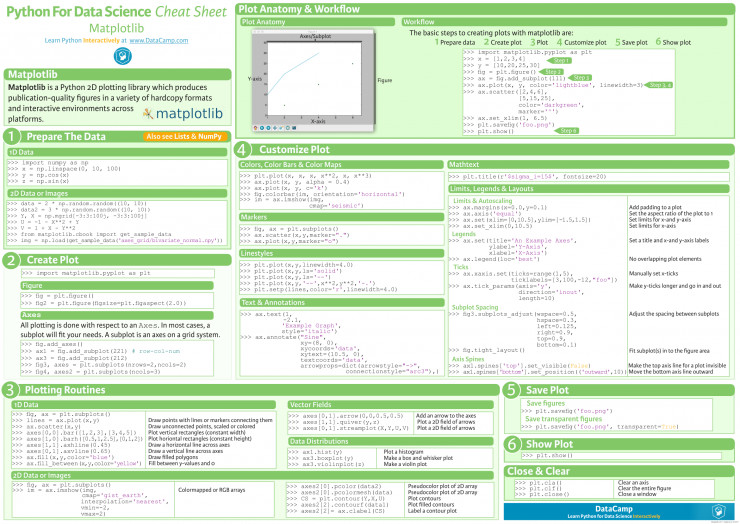This screenshot has height=524, width=740.
Task: Click the 'Plot Anatomy & Workflow' header
Action: (484, 9)
